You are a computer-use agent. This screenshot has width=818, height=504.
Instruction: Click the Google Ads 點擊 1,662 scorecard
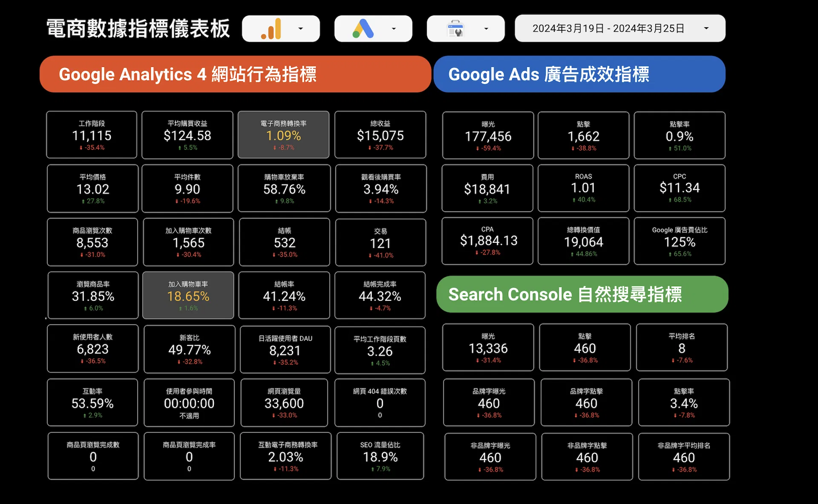coord(584,135)
